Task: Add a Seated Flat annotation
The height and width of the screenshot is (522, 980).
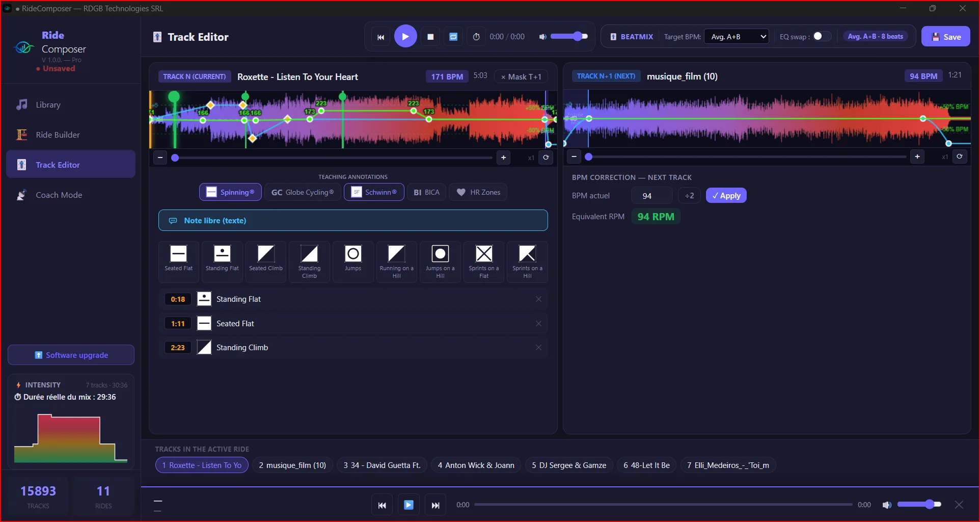Action: point(178,262)
